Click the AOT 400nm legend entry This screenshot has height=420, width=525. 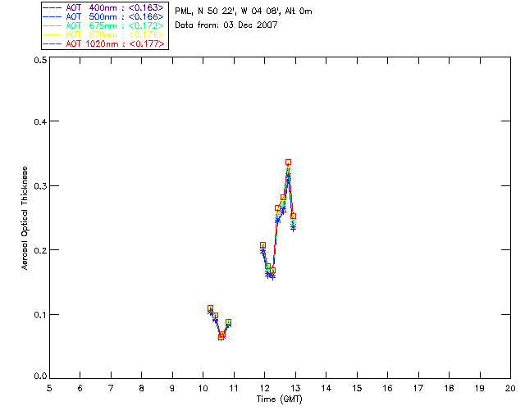104,7
